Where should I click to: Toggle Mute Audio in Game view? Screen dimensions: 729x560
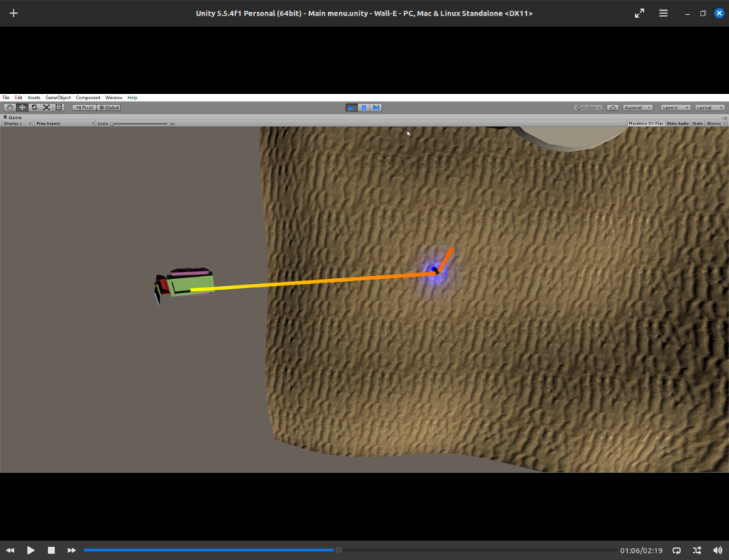(x=678, y=123)
